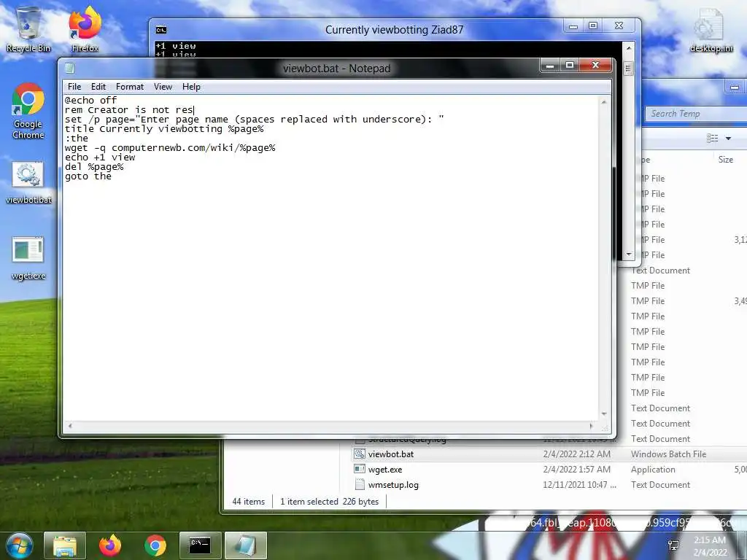Click the Notepad title bar icon
Image resolution: width=747 pixels, height=560 pixels.
pos(69,68)
